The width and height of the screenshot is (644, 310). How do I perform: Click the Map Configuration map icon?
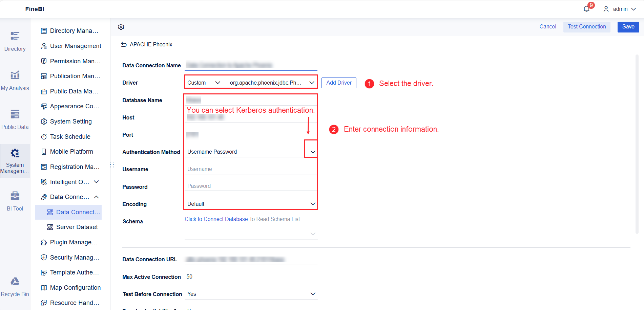tap(44, 288)
